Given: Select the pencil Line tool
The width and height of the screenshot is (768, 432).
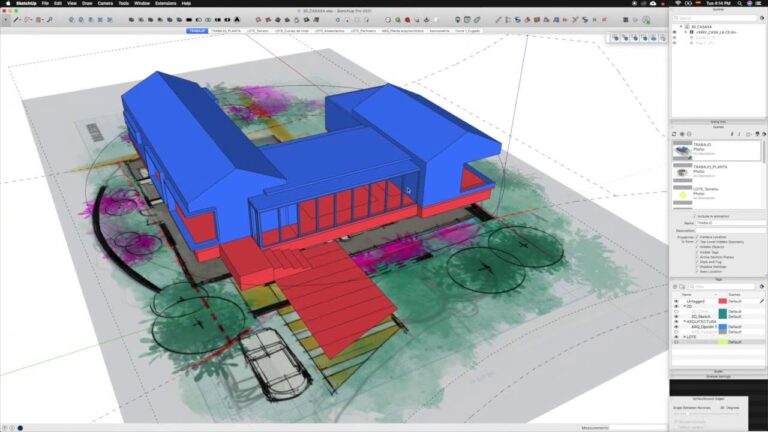Looking at the screenshot, I should (x=17, y=20).
